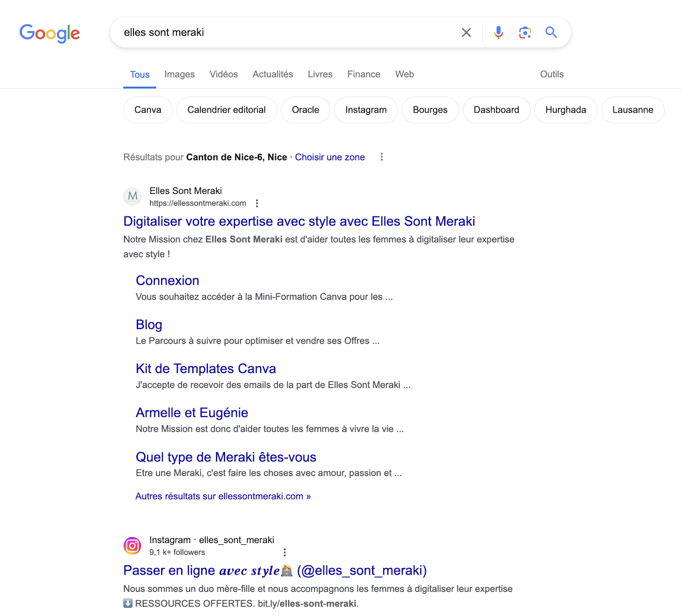
Task: Open the Actualités tab
Action: click(273, 74)
